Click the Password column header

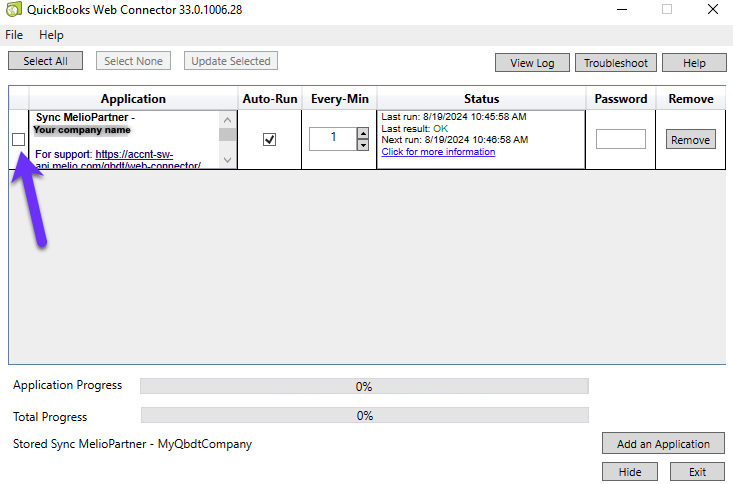pyautogui.click(x=621, y=99)
